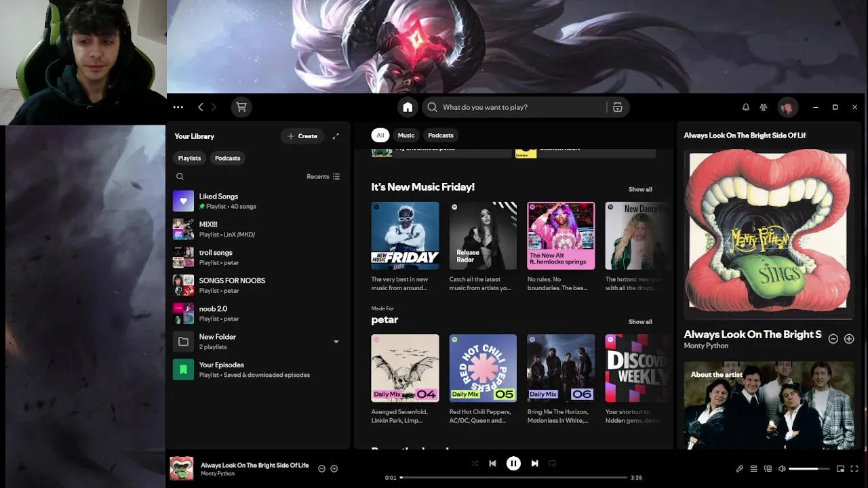This screenshot has height=488, width=868.
Task: Click Your Library heading
Action: tap(194, 136)
